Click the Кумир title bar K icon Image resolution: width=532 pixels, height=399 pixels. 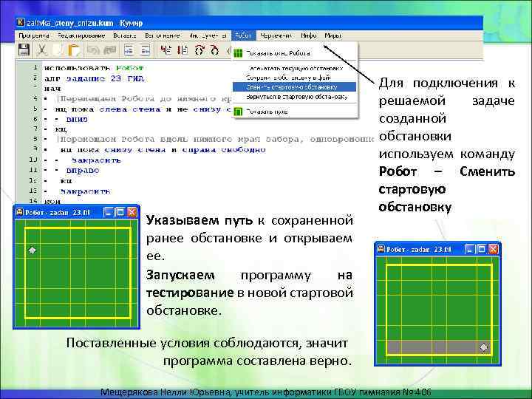click(21, 22)
